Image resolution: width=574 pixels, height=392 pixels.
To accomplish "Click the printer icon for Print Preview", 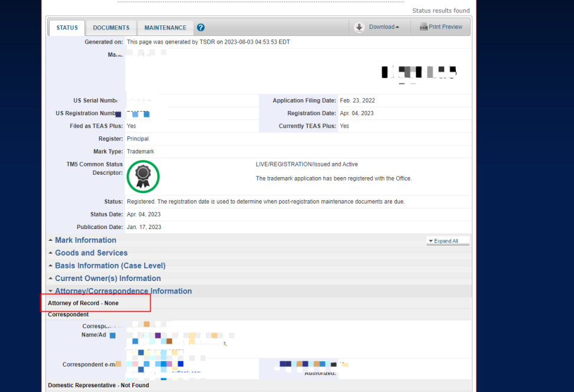I will 423,27.
